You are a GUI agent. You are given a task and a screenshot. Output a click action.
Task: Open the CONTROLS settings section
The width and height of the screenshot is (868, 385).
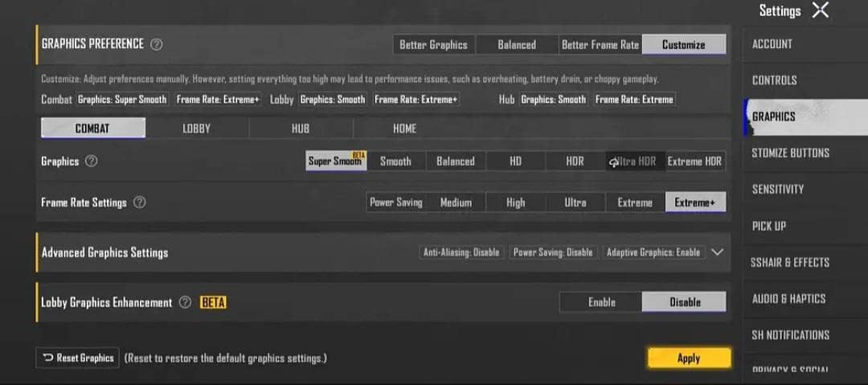click(x=775, y=80)
